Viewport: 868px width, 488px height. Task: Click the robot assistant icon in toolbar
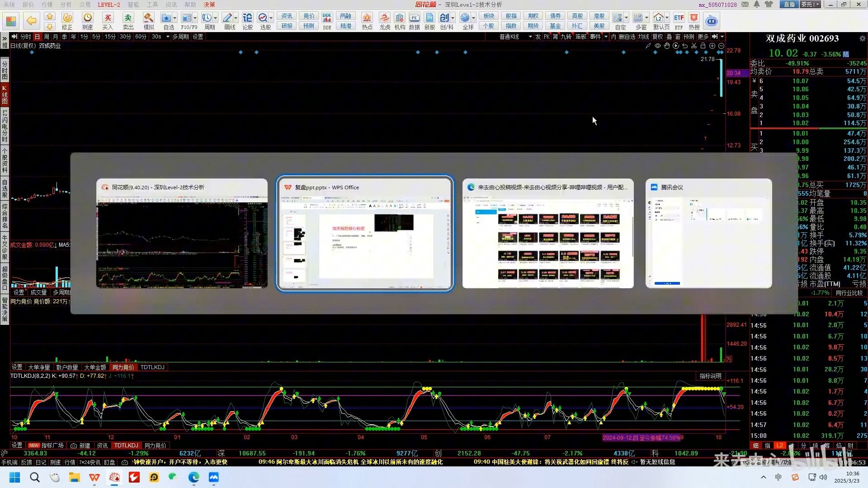point(711,21)
